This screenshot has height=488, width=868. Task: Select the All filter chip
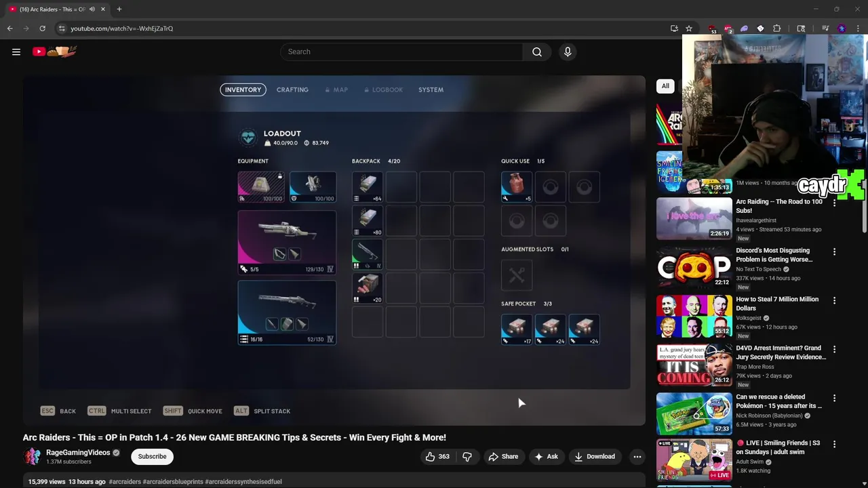coord(665,86)
